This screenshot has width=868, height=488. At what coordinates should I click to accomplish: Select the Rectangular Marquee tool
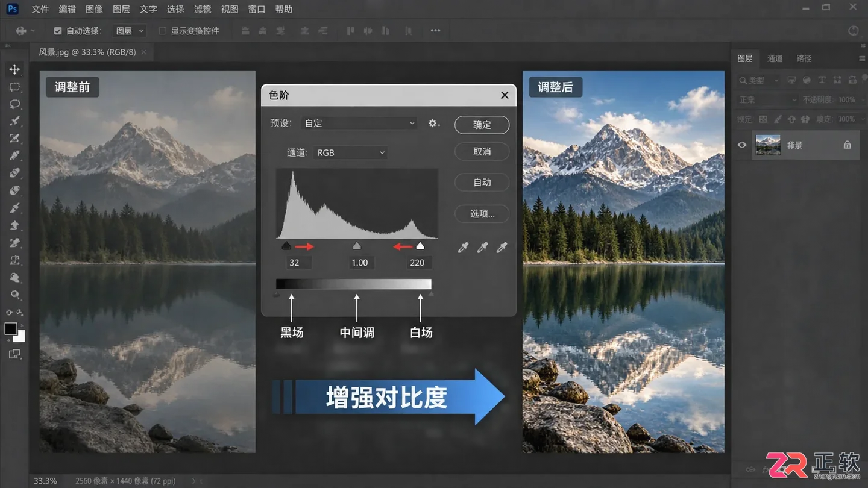coord(14,87)
